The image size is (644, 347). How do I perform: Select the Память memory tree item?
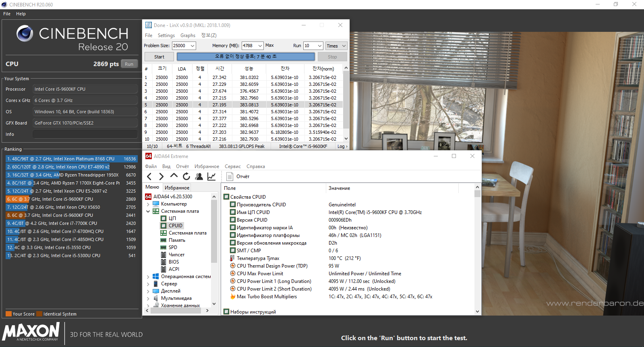click(177, 240)
